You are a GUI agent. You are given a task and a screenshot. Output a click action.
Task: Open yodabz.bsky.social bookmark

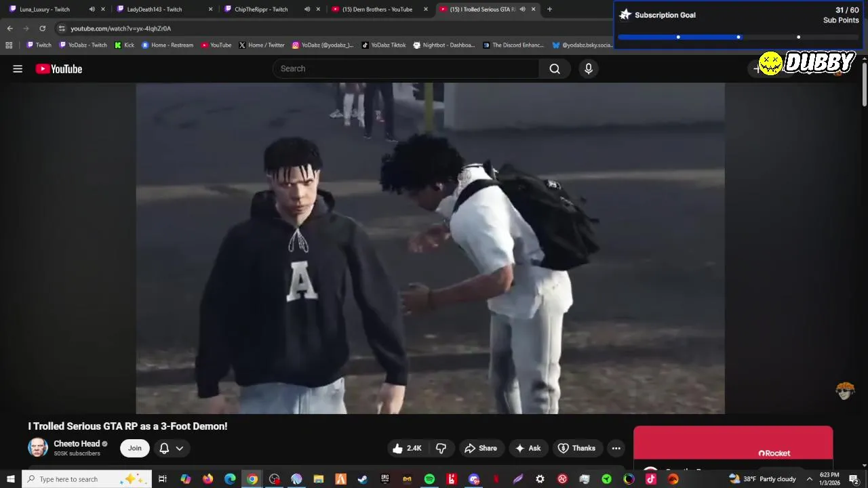(582, 45)
